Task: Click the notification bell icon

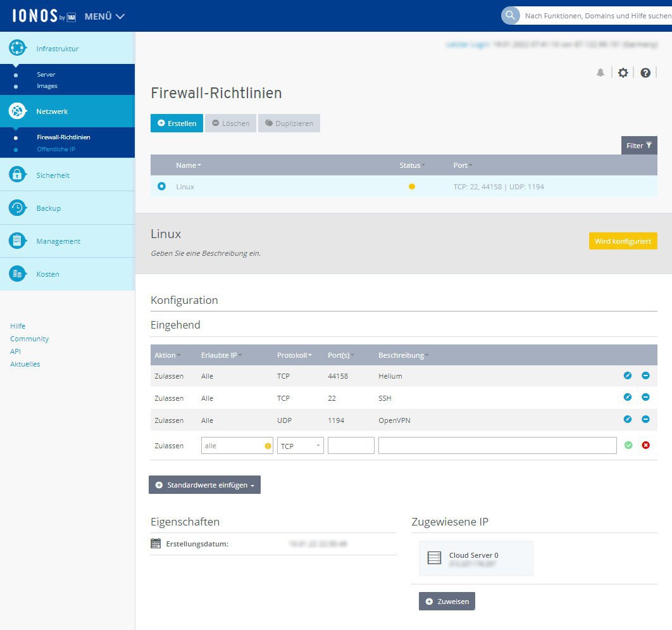Action: click(x=600, y=73)
